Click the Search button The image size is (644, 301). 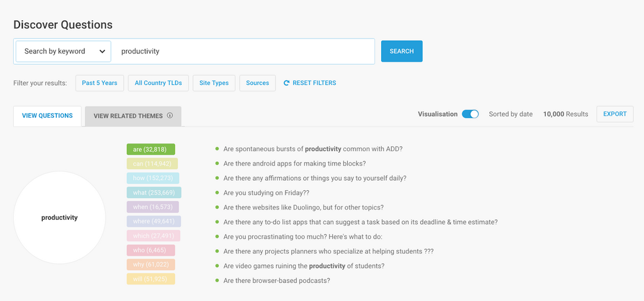(401, 52)
